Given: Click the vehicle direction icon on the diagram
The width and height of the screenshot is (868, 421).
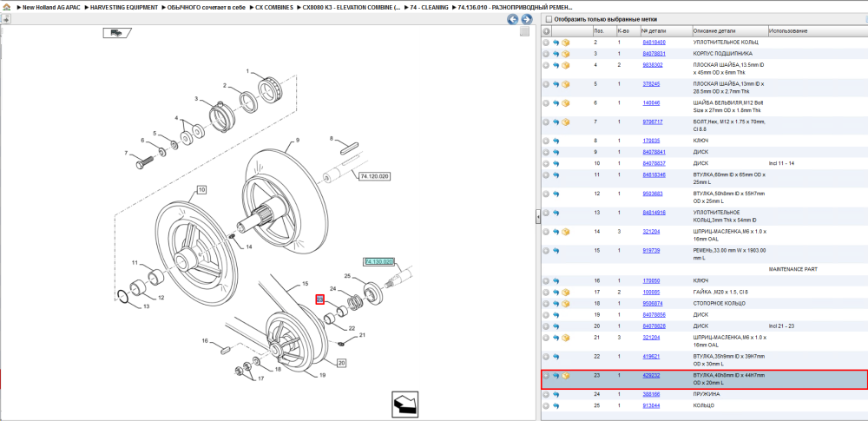Looking at the screenshot, I should (117, 33).
